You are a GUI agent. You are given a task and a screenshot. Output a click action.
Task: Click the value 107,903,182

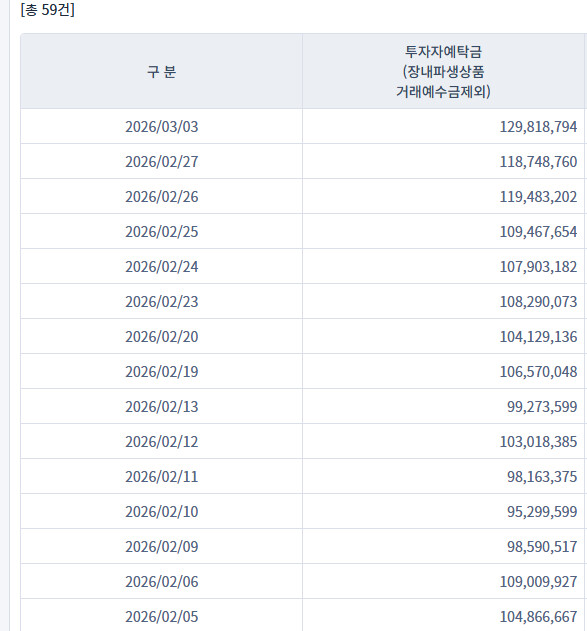click(x=538, y=267)
